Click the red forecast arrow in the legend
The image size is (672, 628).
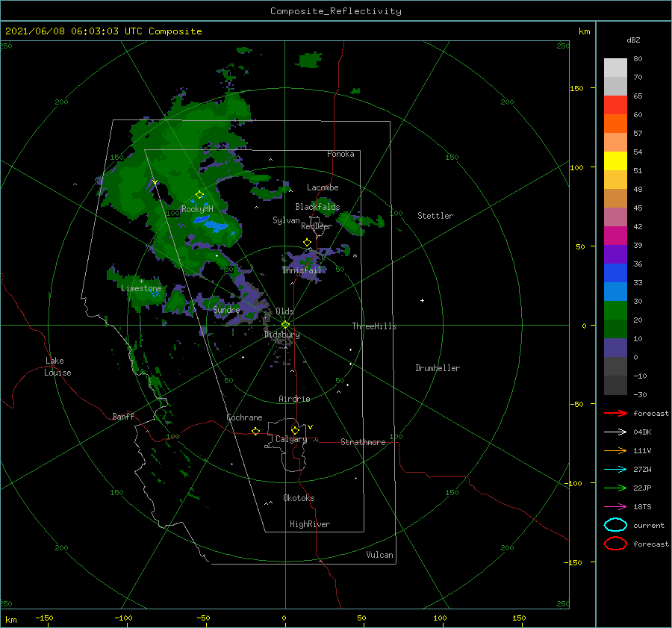pos(615,413)
